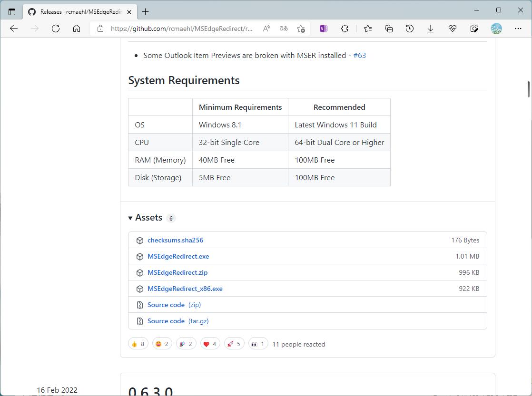Open the web capture screenshot tool
Viewport: 532px width, 396px height.
pyautogui.click(x=474, y=29)
